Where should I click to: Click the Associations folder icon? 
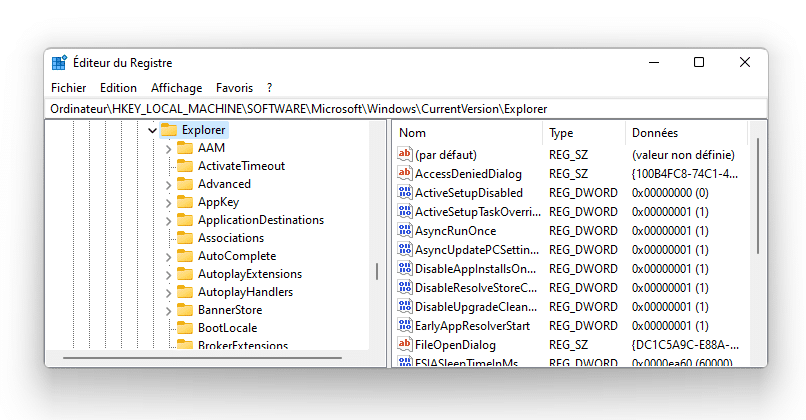tap(185, 238)
